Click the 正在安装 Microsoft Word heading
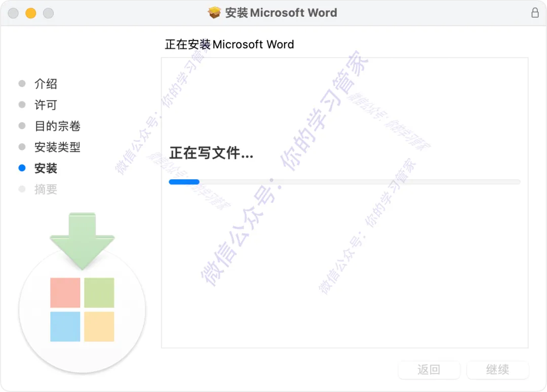Viewport: 547px width, 392px height. pyautogui.click(x=229, y=45)
